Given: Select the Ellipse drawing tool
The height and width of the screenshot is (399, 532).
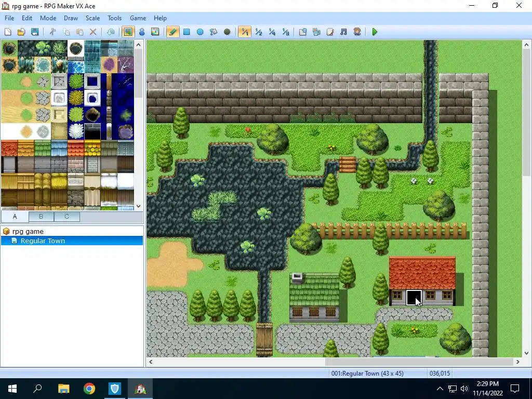Looking at the screenshot, I should (x=200, y=32).
